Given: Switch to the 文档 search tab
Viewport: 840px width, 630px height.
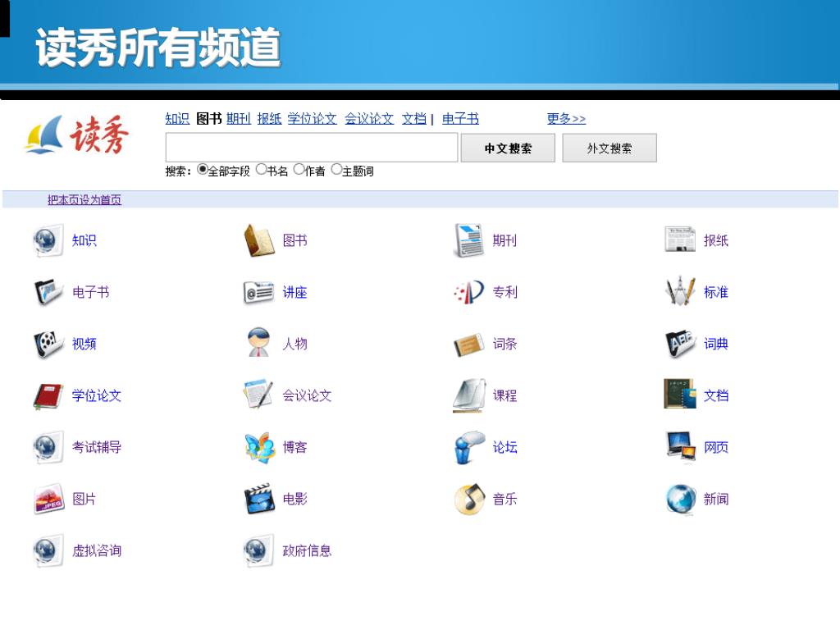Looking at the screenshot, I should [x=414, y=118].
